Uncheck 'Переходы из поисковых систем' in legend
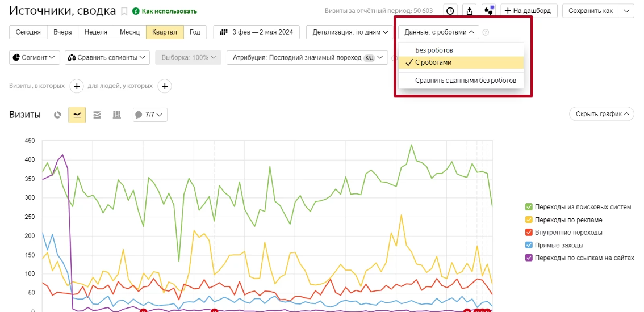Image resolution: width=644 pixels, height=312 pixels. (529, 207)
